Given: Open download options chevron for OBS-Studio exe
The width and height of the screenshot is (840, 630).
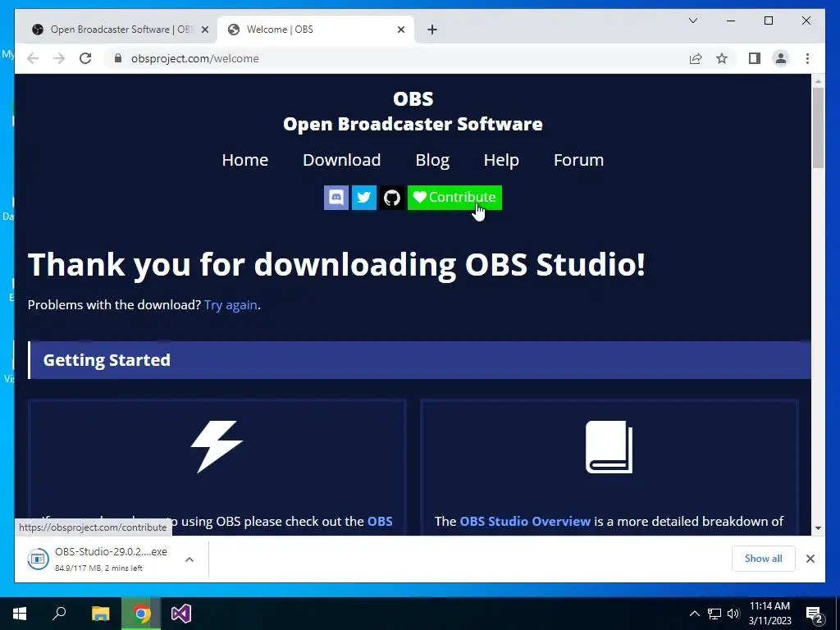Looking at the screenshot, I should pyautogui.click(x=189, y=559).
